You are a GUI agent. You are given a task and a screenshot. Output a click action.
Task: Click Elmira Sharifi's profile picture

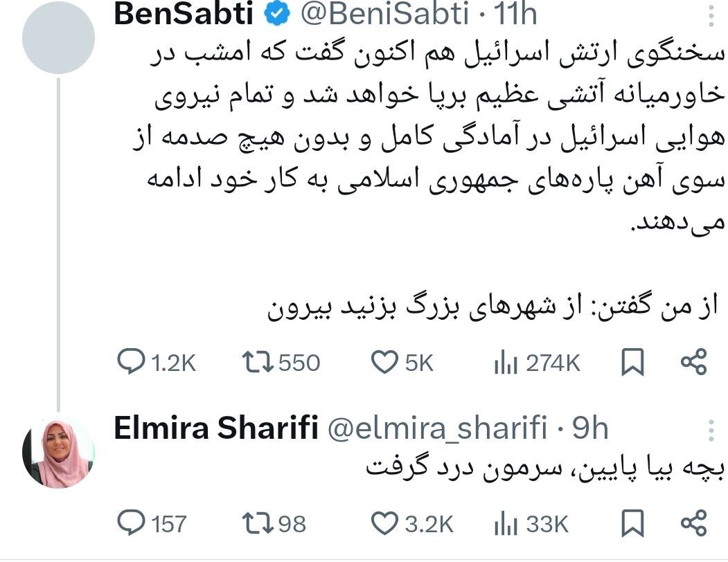tap(58, 453)
